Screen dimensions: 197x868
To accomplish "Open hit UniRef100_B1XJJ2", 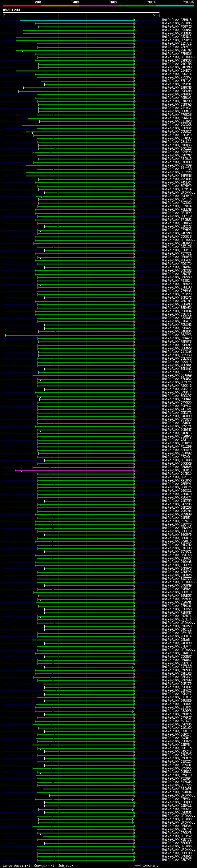I will click(177, 43).
